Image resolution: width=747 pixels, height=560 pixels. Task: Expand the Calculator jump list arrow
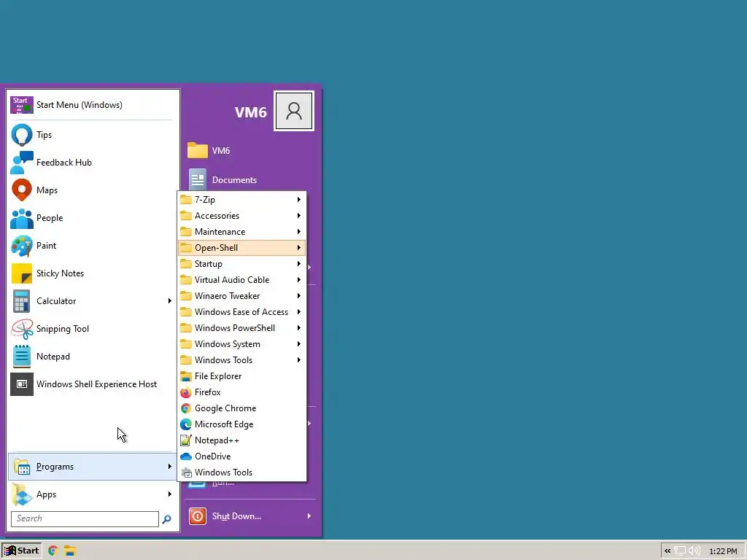(x=169, y=301)
